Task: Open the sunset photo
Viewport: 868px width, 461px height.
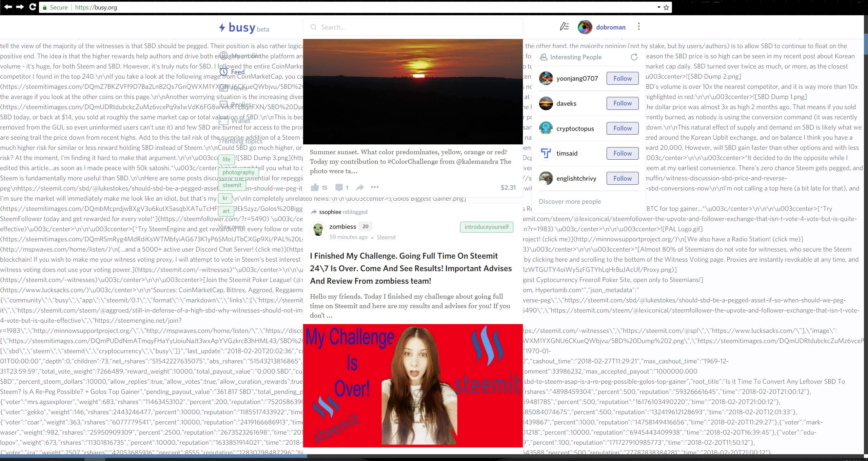Action: coord(413,92)
